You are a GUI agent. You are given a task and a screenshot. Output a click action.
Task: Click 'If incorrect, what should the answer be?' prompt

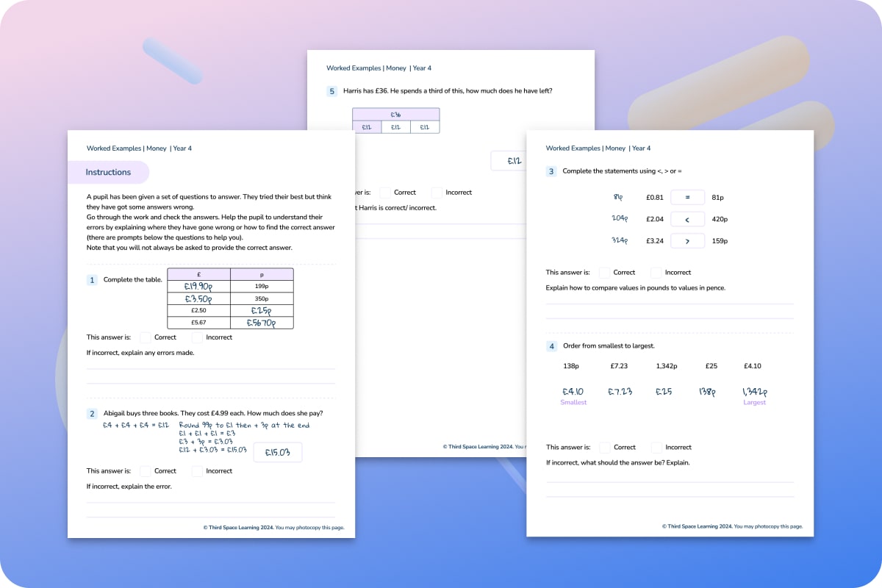tap(618, 462)
